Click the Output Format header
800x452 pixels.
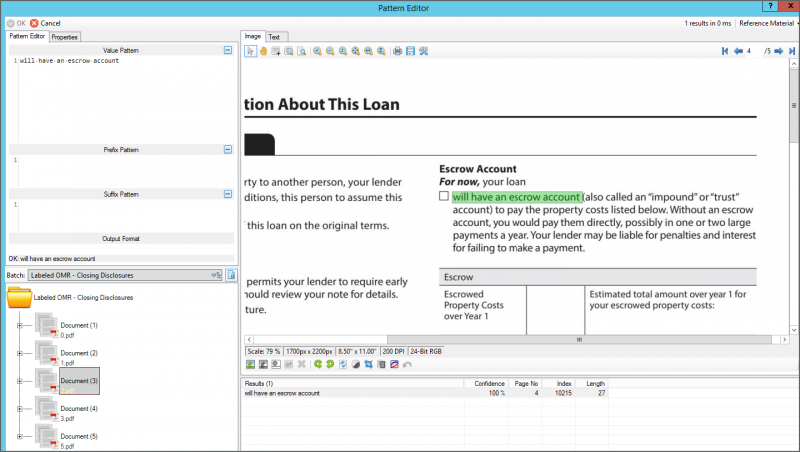(121, 238)
